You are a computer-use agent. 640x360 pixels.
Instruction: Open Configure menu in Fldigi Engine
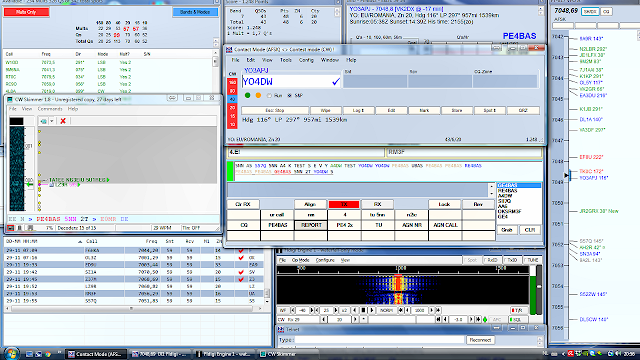point(325,260)
